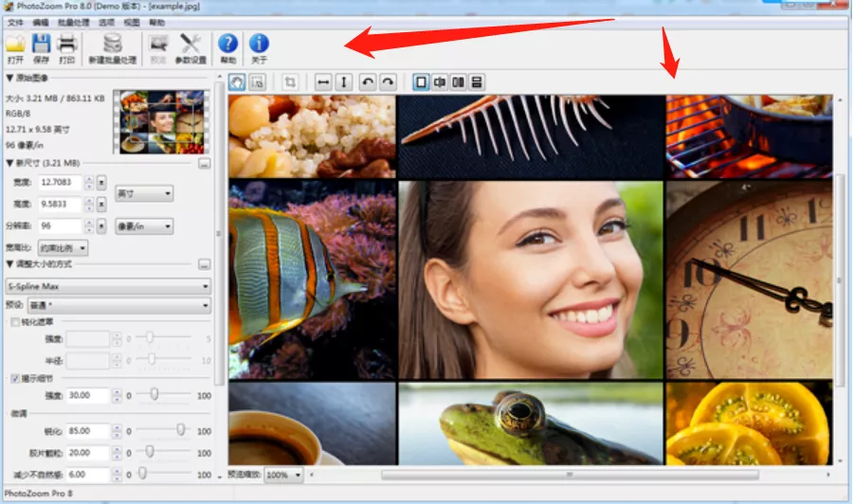Screen dimensions: 853x504
Task: Rotate image counterclockwise using left curved arrow
Action: coord(368,82)
